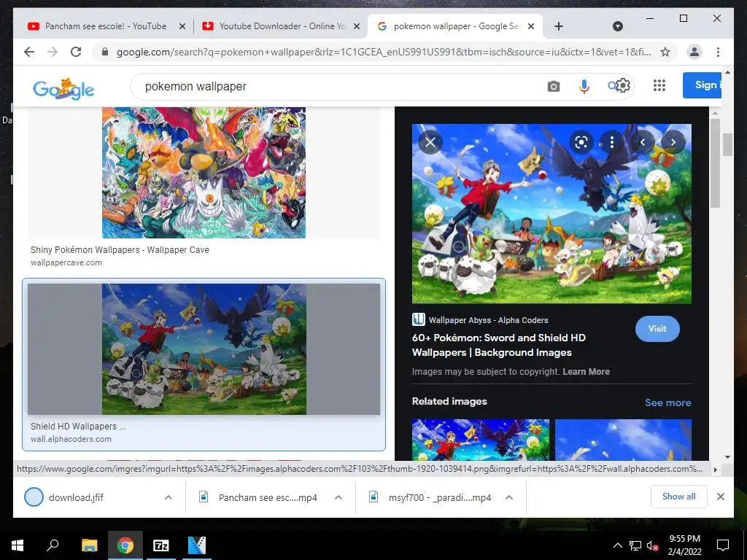The image size is (747, 560).
Task: Open the Pancham see esc....mp4 download
Action: click(268, 497)
